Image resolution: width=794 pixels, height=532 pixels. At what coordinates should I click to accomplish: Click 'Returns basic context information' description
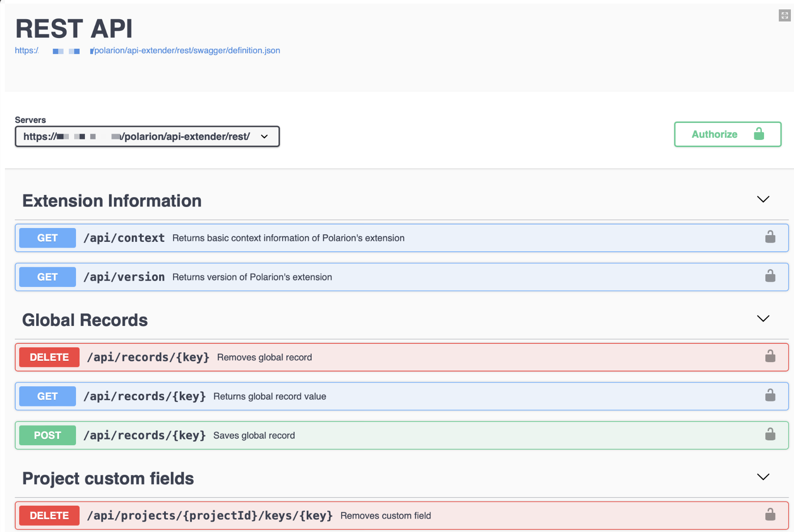point(288,238)
